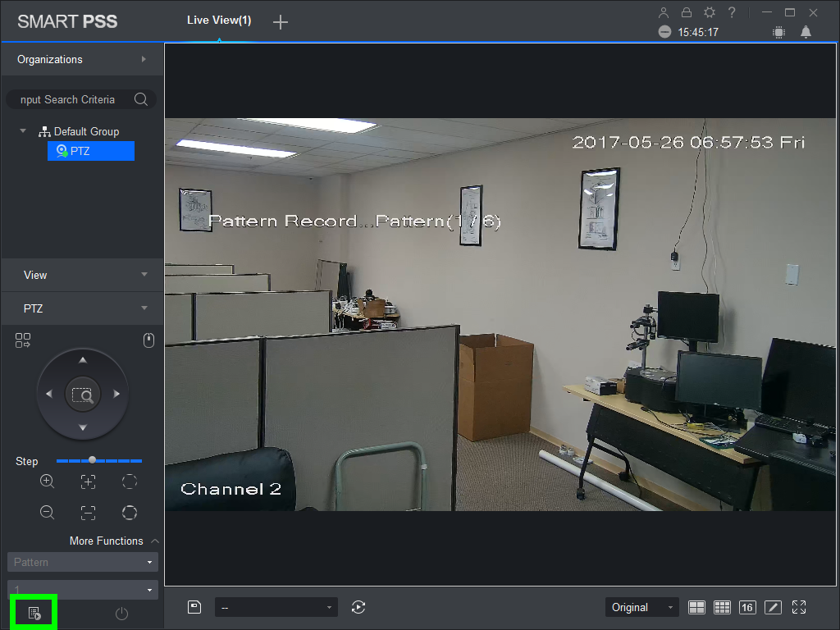Click the iris open dashed circle icon
The image size is (840, 630).
[130, 481]
